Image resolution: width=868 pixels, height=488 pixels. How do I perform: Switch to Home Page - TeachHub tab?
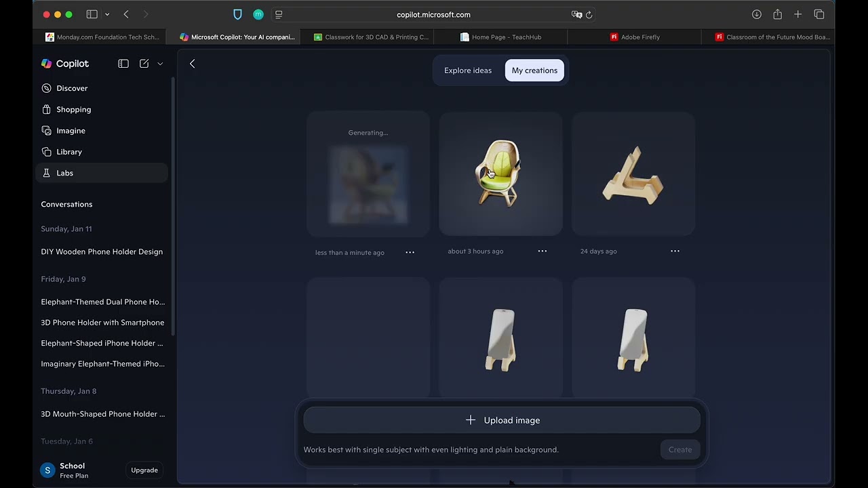click(500, 37)
